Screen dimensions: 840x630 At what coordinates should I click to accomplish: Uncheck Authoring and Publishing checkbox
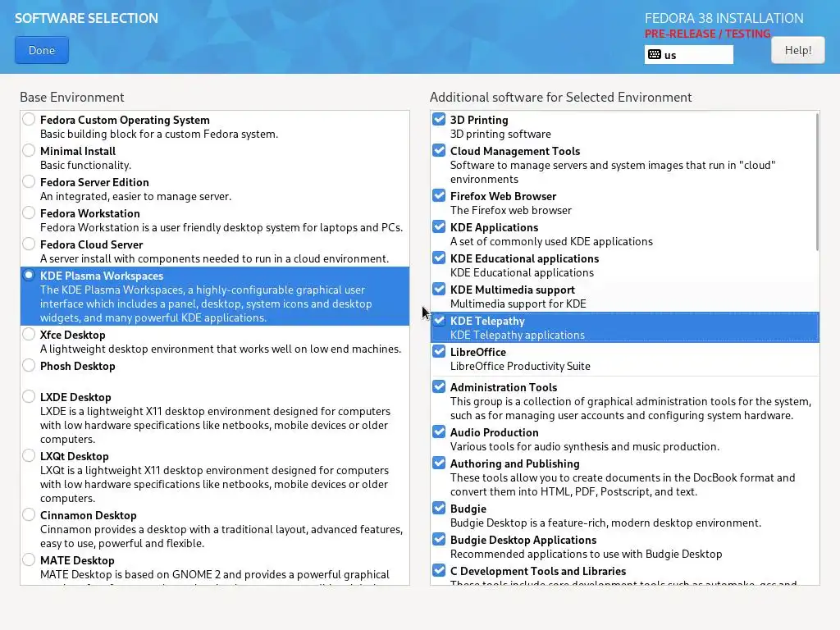[x=439, y=463]
